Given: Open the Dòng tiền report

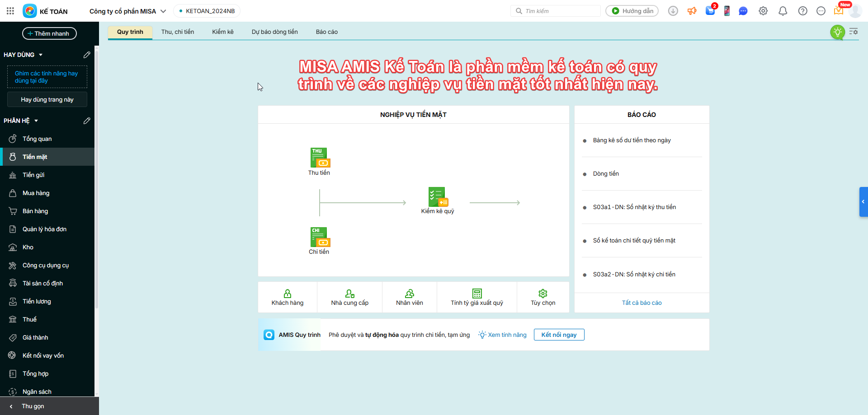Looking at the screenshot, I should coord(606,173).
